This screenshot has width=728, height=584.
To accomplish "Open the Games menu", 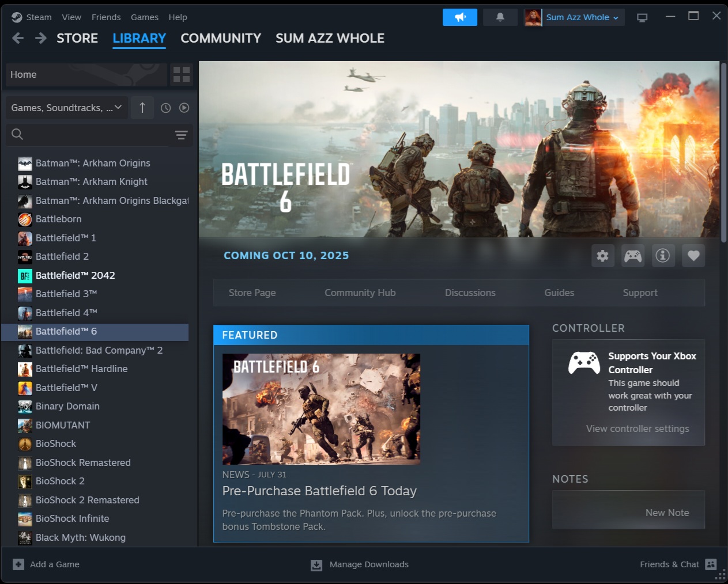I will click(144, 17).
